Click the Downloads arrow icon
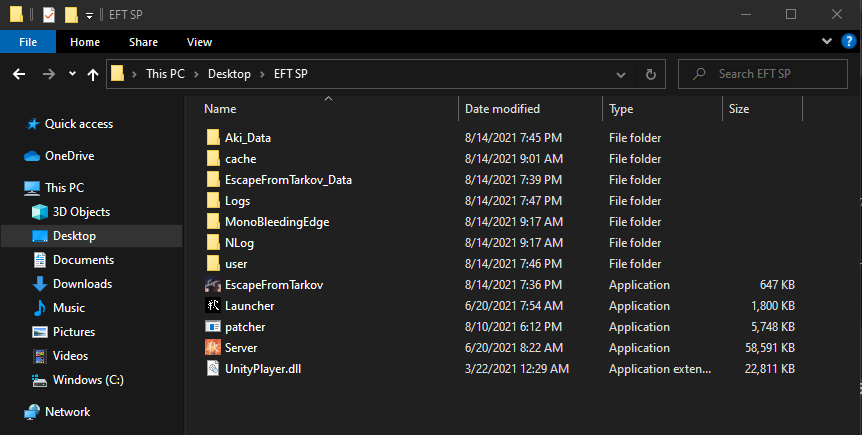The image size is (862, 435). coord(40,284)
